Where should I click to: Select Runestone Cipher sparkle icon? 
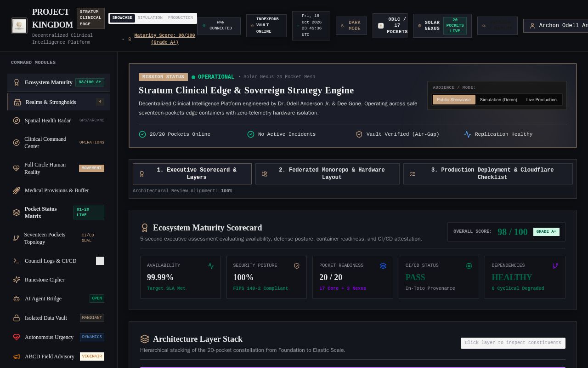[17, 280]
